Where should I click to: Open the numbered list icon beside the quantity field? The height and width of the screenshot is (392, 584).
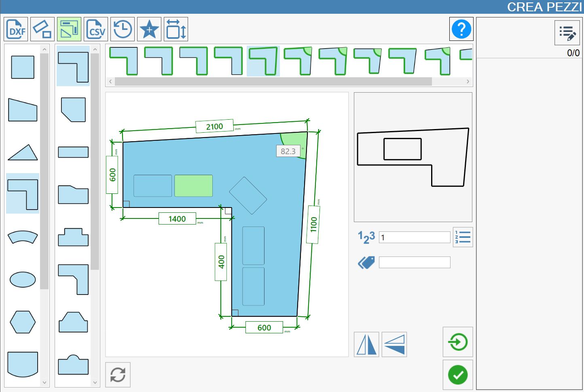463,237
